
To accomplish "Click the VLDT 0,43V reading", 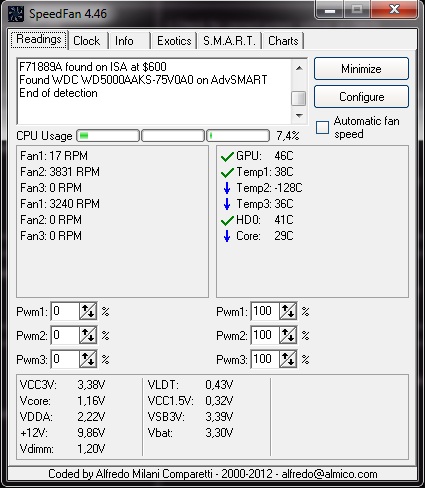I will [190, 385].
